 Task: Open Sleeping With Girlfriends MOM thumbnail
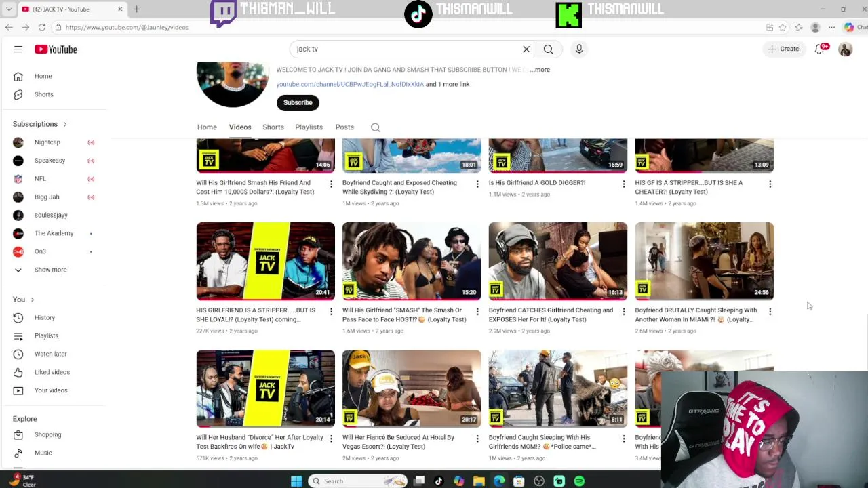tap(558, 388)
